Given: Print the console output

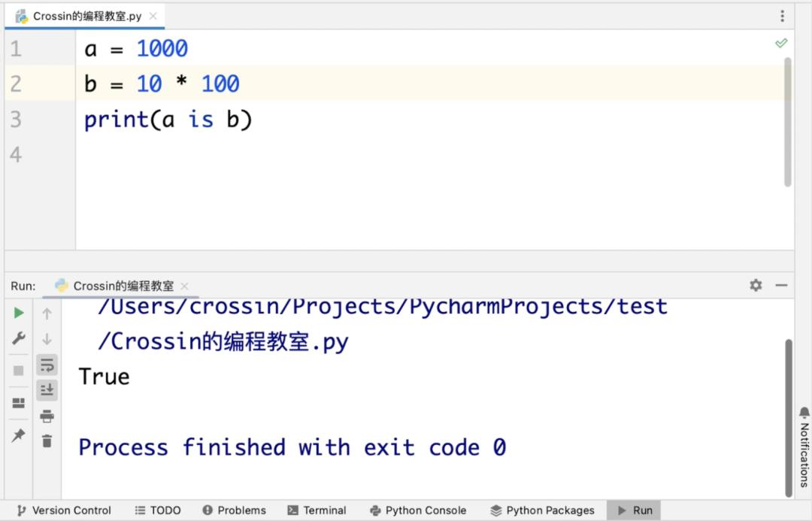Looking at the screenshot, I should pyautogui.click(x=47, y=416).
